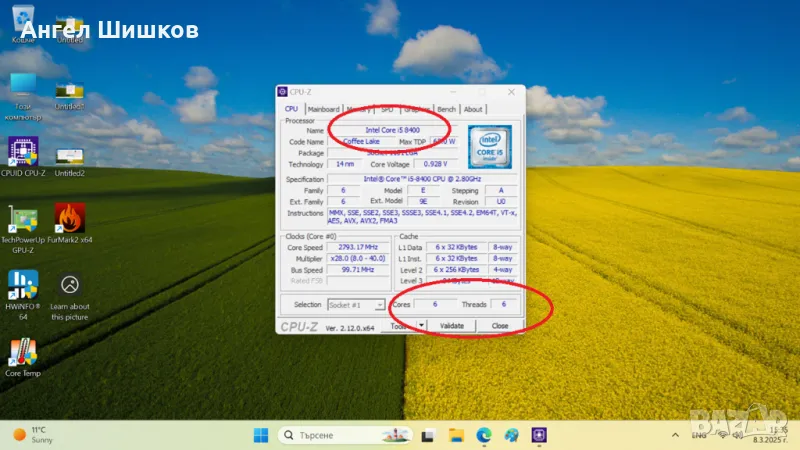
Task: Open the CPUID CPU-Z desktop shortcut
Action: click(x=22, y=153)
